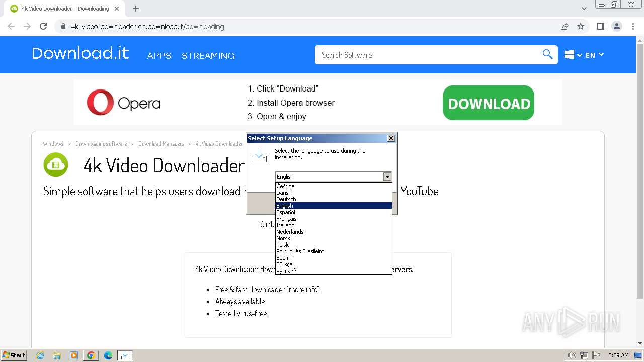Collapse the setup language combo box arrow
Viewport: 644px width, 362px height.
(x=387, y=177)
